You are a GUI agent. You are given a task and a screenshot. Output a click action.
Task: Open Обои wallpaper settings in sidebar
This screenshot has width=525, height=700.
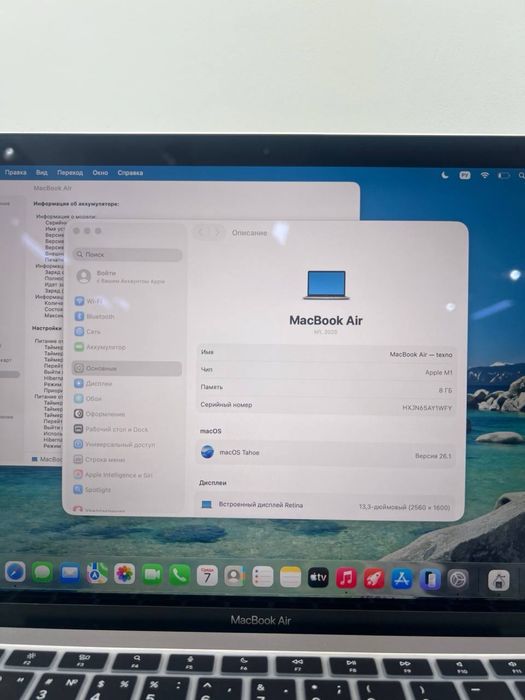[x=127, y=399]
